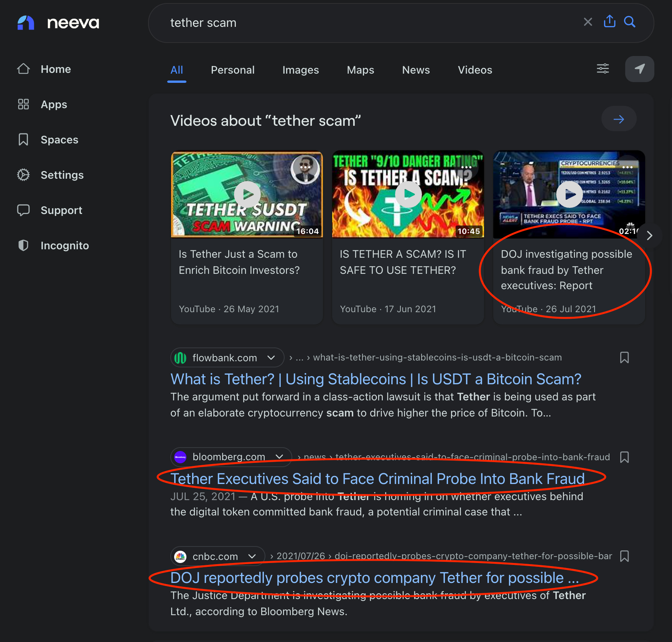
Task: Click 'YouTube · 17 Jun 2021' source text
Action: click(x=388, y=309)
